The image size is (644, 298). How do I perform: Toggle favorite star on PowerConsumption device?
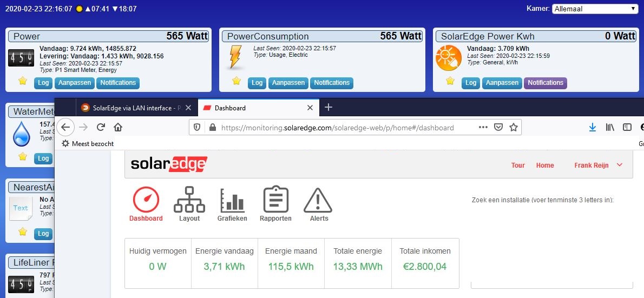click(236, 81)
